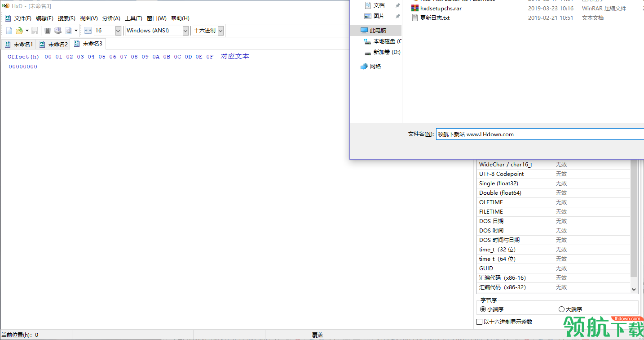This screenshot has width=644, height=340.
Task: Expand the disk image icon dropdown arrow
Action: [76, 31]
